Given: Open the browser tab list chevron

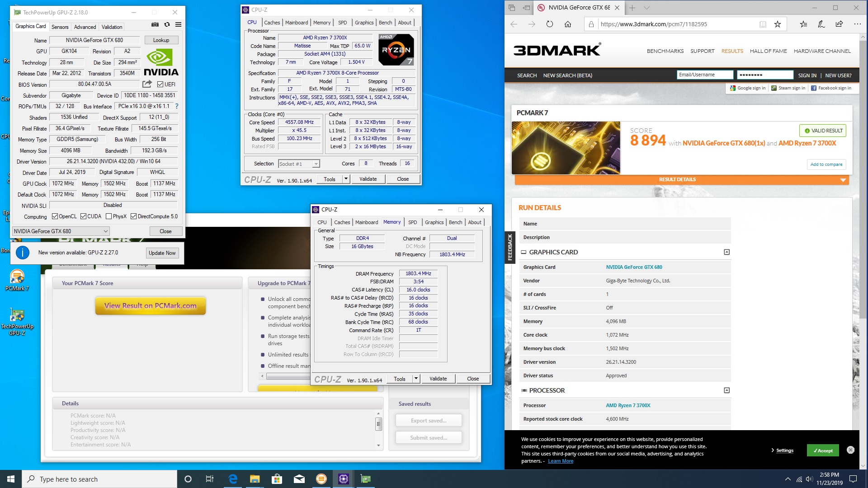Looking at the screenshot, I should click(646, 8).
